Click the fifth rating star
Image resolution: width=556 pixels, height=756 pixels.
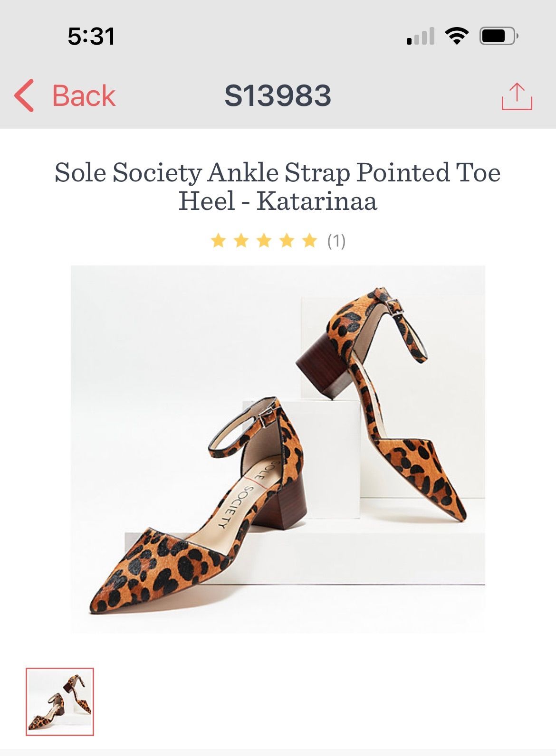point(309,241)
